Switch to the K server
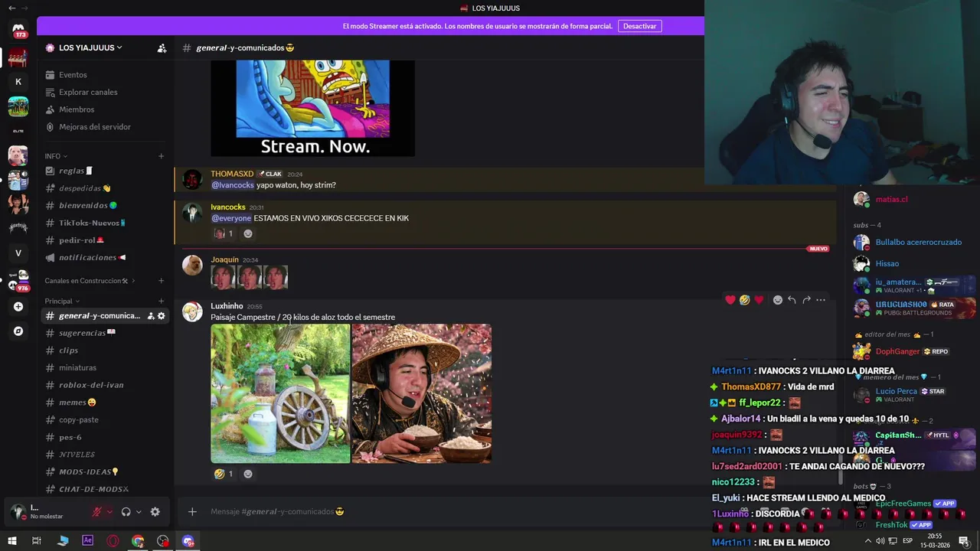Screen dimensions: 980x551 coord(18,81)
